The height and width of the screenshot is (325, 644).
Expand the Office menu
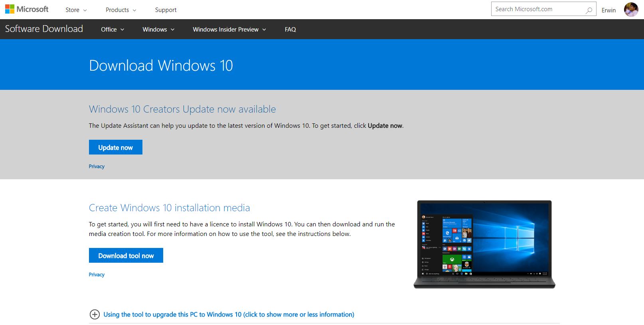pyautogui.click(x=113, y=30)
